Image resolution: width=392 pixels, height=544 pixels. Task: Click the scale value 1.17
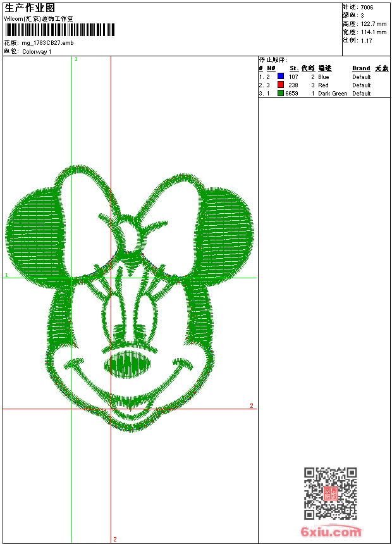pos(366,41)
